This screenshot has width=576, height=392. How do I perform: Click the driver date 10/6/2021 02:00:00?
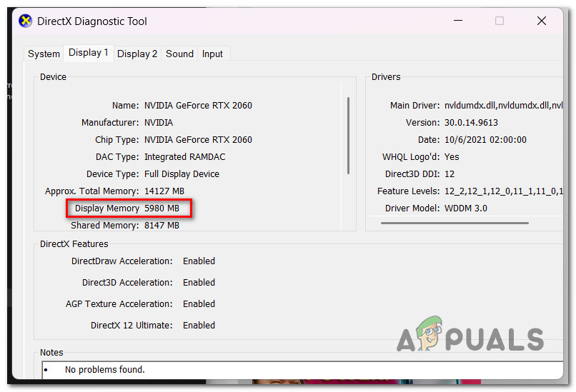pyautogui.click(x=485, y=140)
